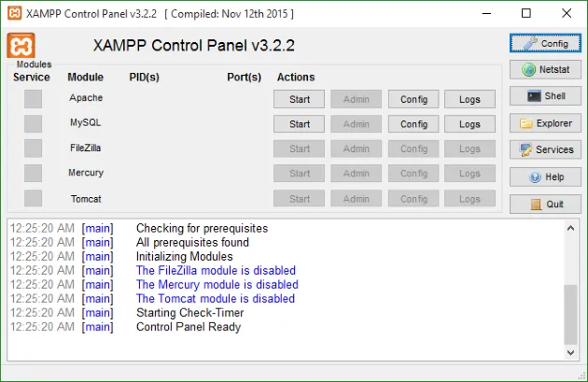Select 'The Mercury module is disabled' line

(x=217, y=285)
